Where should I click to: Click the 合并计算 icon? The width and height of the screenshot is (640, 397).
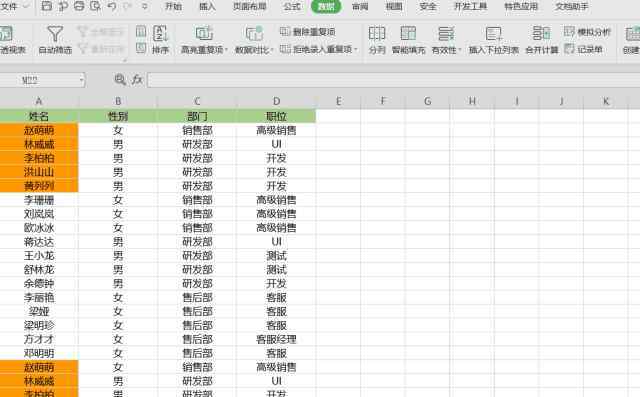(542, 33)
